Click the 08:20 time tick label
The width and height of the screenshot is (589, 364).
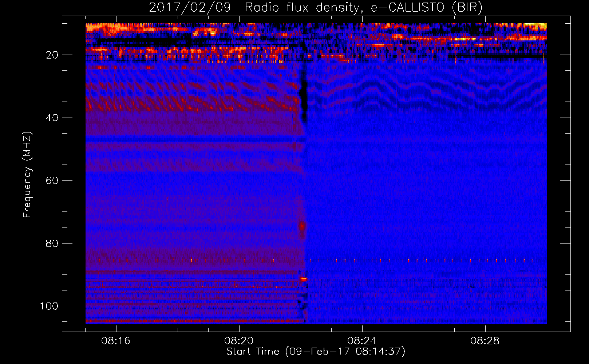[x=239, y=341]
